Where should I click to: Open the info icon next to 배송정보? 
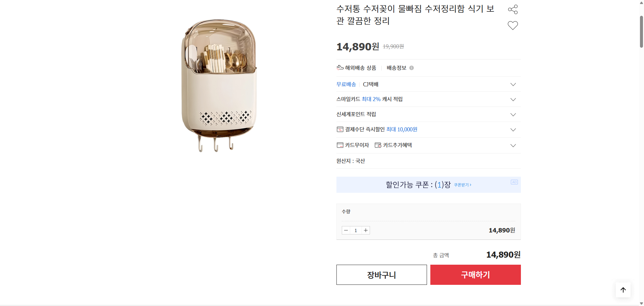(412, 68)
